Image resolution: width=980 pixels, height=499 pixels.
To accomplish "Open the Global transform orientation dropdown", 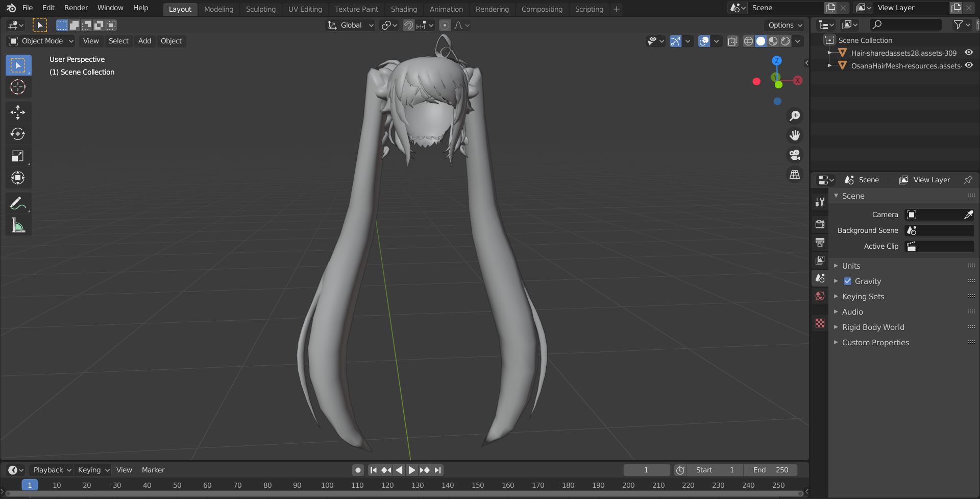I will (351, 25).
